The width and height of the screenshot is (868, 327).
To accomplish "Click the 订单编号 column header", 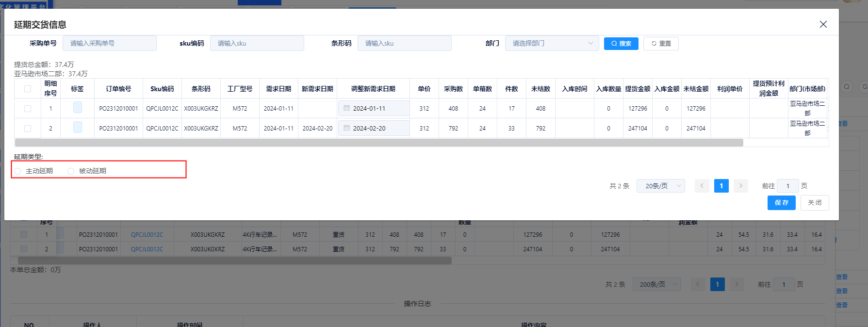I will tap(118, 89).
